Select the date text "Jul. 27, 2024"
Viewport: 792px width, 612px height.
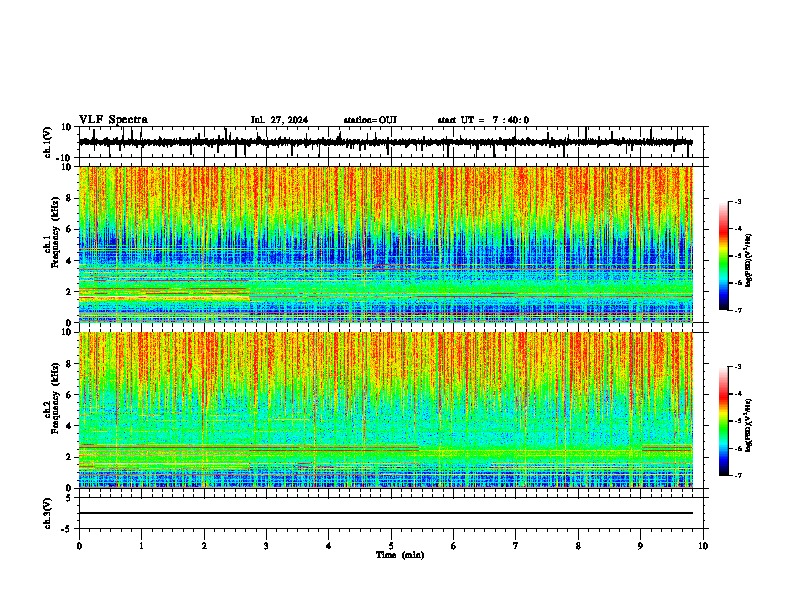pos(279,120)
